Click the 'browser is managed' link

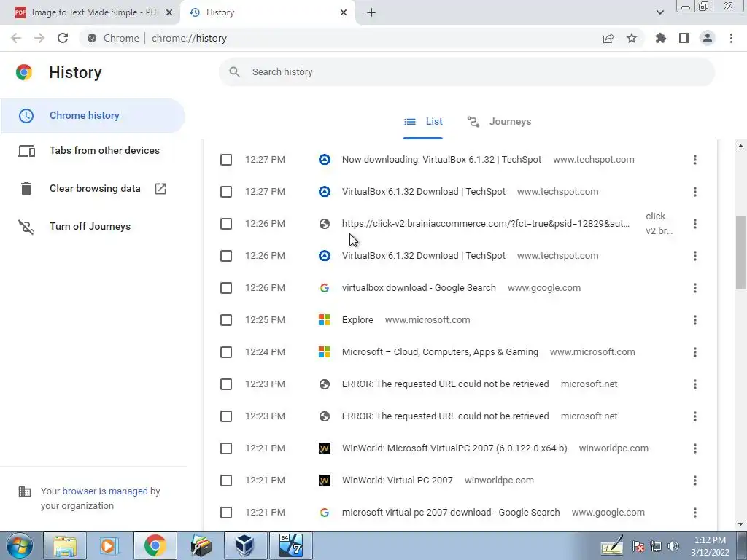(x=105, y=491)
